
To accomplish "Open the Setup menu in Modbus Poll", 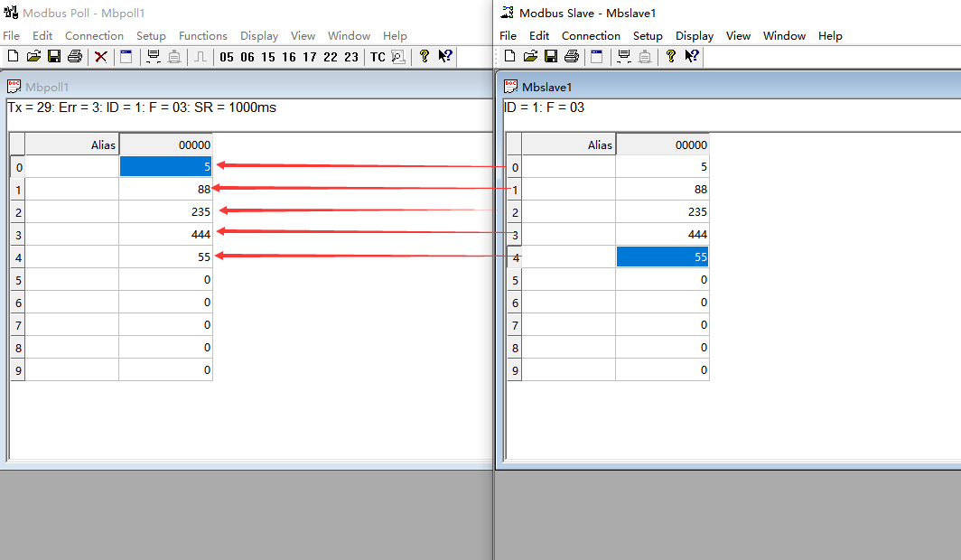I will click(151, 36).
